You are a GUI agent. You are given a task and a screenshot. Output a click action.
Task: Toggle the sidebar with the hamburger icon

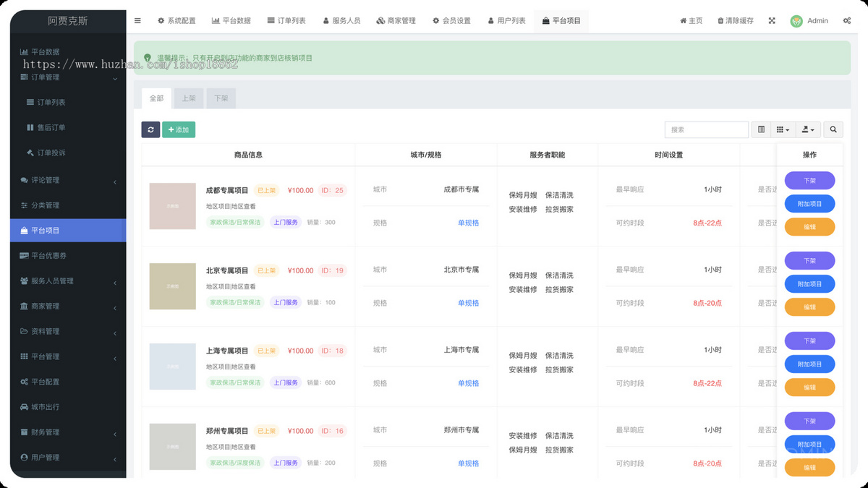coord(137,21)
